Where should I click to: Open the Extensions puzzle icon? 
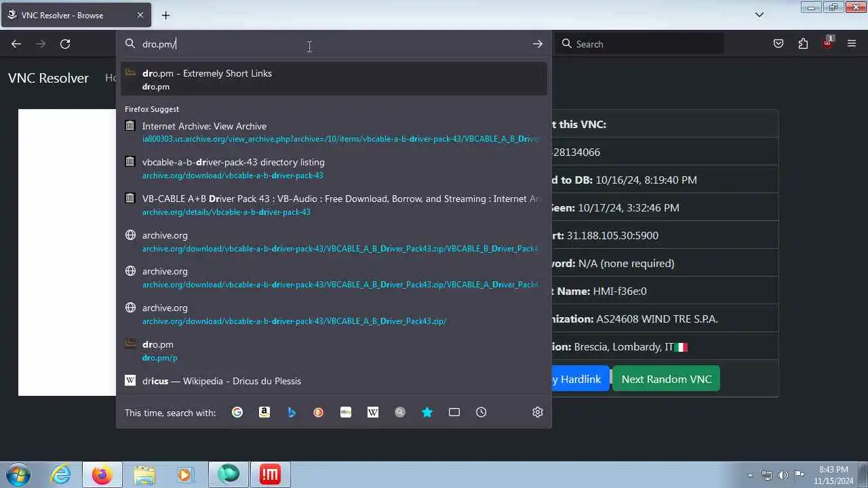click(803, 44)
